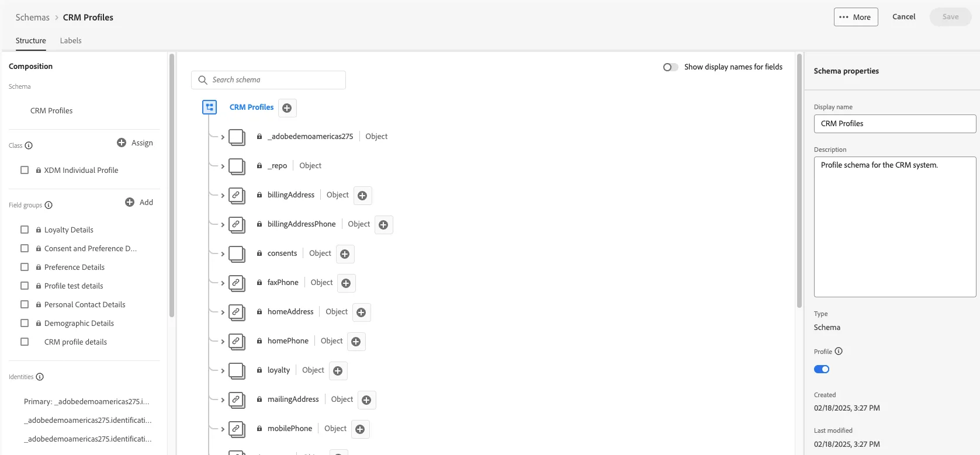Click plus icon beside homeAddress
Viewport: 980px width, 455px height.
tap(361, 312)
